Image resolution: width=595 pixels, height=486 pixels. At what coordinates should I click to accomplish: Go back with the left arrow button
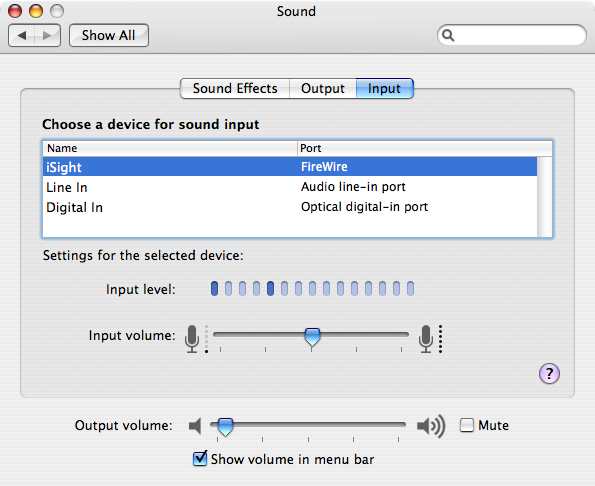click(x=22, y=36)
